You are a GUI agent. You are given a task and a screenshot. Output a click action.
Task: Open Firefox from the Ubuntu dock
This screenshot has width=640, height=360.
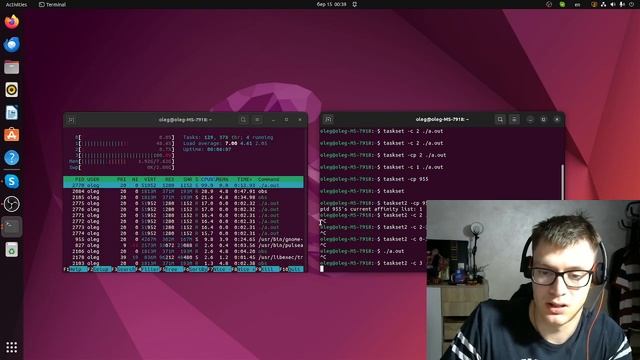click(11, 21)
